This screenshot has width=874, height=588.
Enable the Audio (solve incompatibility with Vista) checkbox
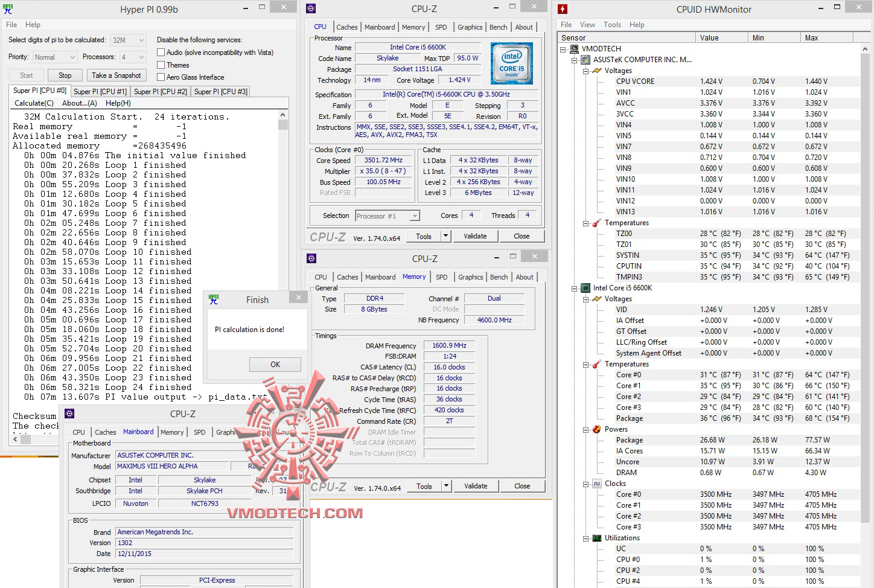(161, 53)
